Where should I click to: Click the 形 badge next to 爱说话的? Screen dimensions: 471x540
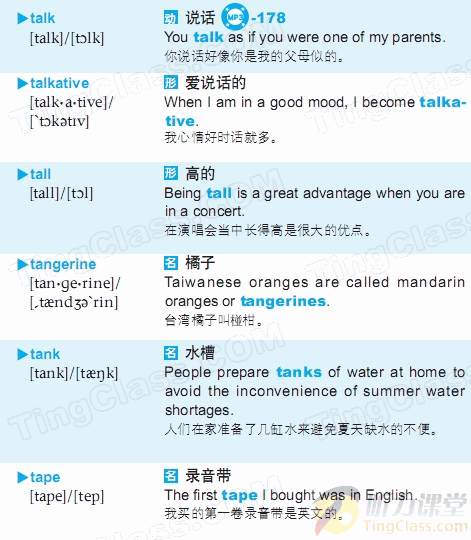171,83
